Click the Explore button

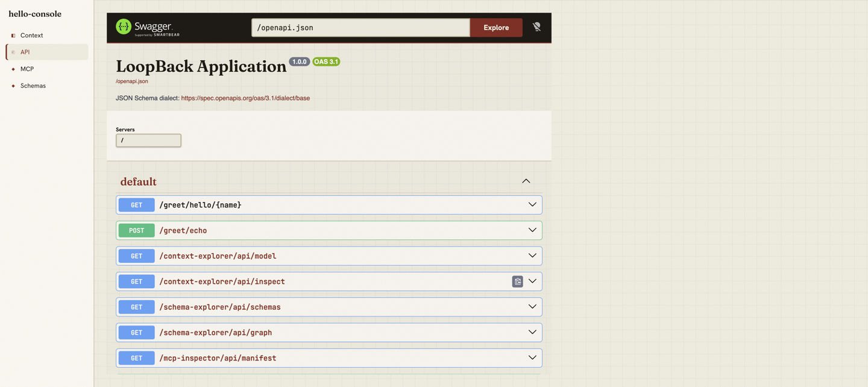(496, 27)
